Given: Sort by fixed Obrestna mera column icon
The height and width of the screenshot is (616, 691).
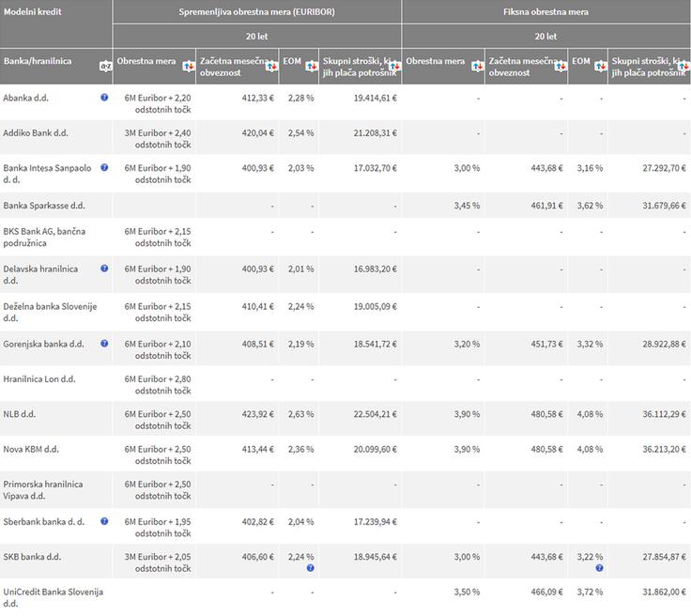Looking at the screenshot, I should pyautogui.click(x=478, y=67).
